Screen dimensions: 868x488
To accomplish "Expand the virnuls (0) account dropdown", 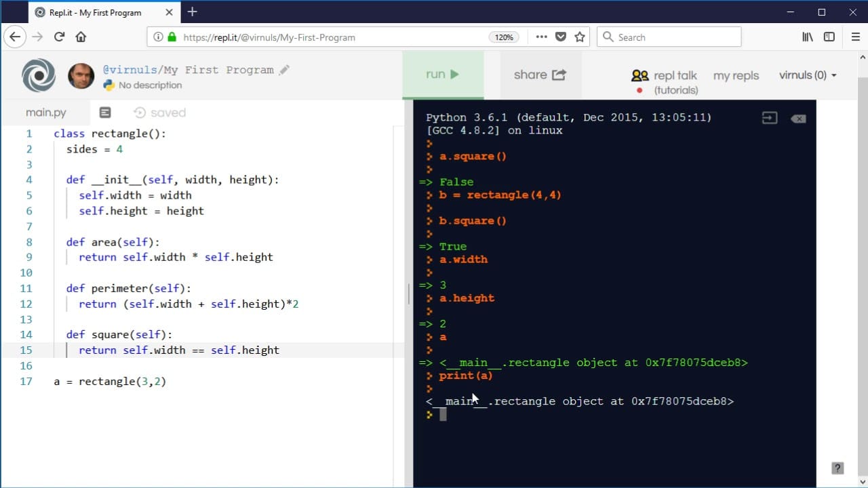I will (808, 75).
